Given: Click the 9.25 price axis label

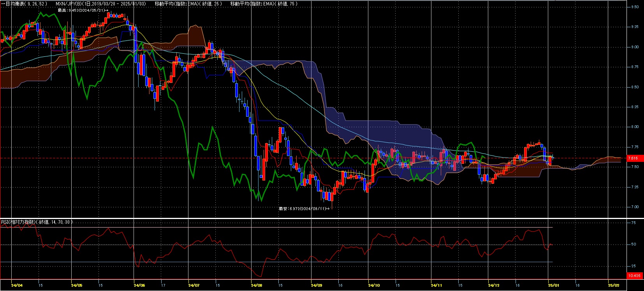Looking at the screenshot, I should click(x=635, y=27).
